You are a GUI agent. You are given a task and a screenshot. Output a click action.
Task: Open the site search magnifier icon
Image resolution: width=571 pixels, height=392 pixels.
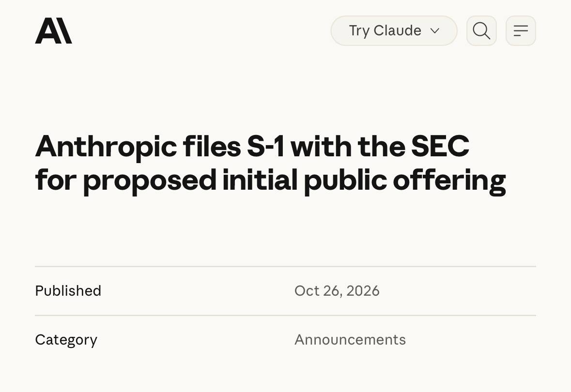481,30
